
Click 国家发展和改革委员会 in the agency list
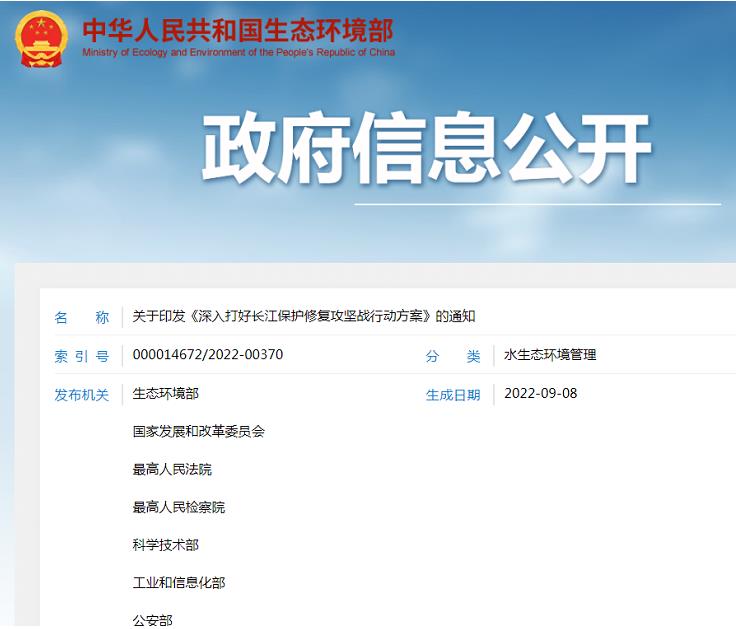(x=199, y=432)
